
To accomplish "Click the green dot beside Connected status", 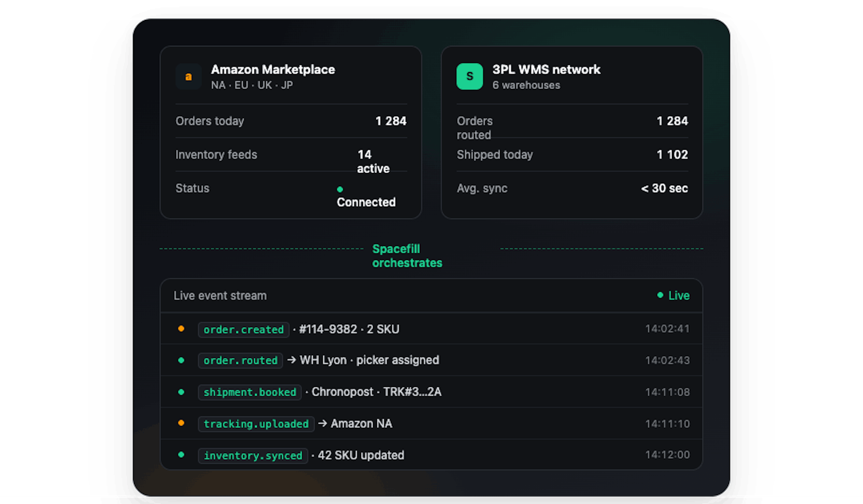I will click(x=340, y=189).
